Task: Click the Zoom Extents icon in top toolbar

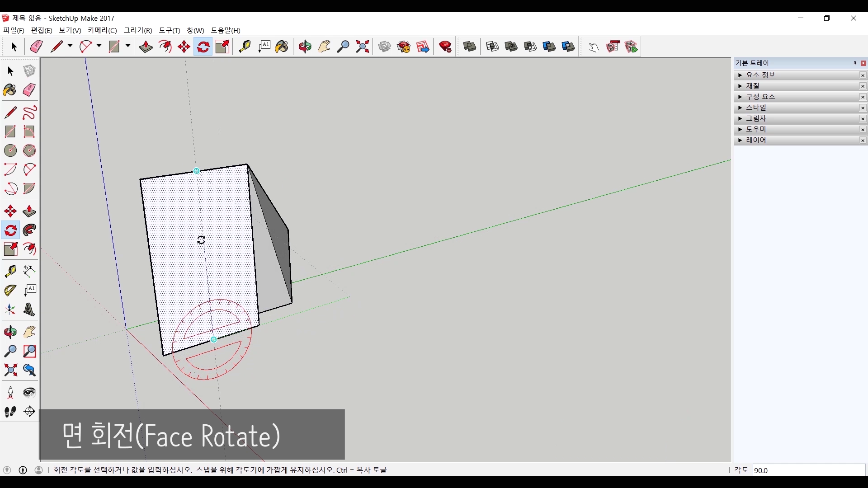Action: tap(363, 47)
